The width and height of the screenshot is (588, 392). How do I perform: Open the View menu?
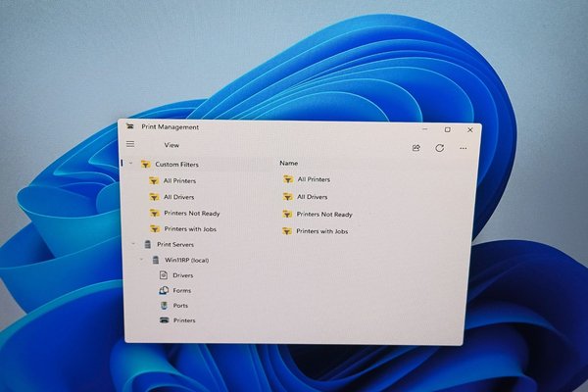171,145
